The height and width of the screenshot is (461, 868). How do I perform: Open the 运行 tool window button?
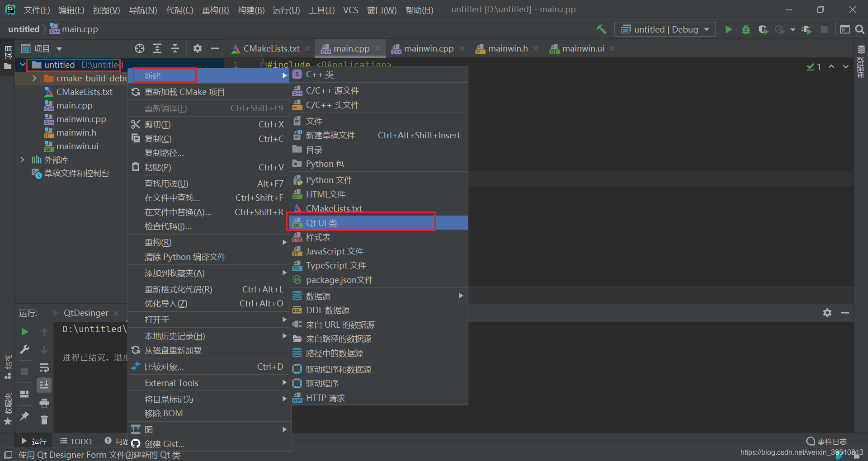click(34, 441)
